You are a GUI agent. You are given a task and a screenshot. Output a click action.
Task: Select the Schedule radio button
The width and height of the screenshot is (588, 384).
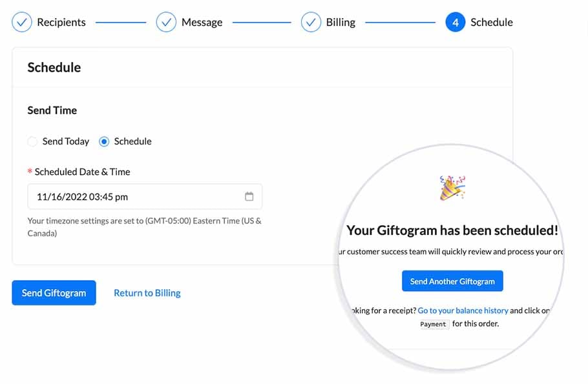[104, 141]
